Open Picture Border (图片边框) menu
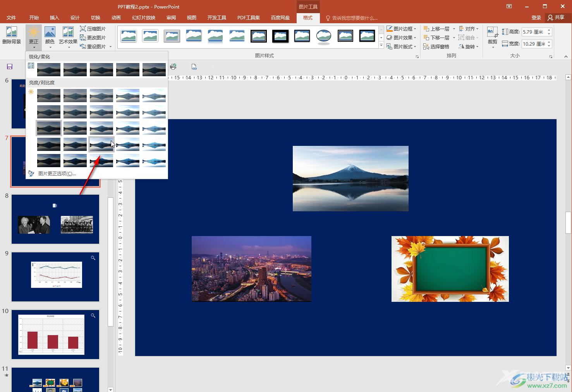The image size is (572, 392). tap(402, 29)
